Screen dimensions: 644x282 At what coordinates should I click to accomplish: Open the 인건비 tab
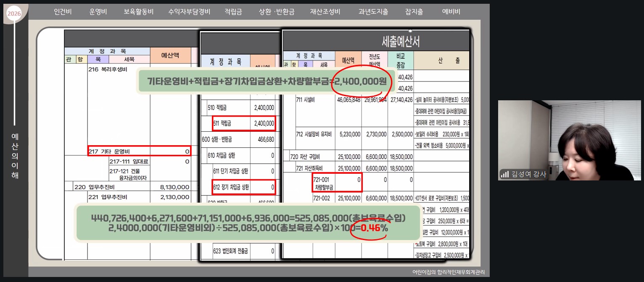[x=63, y=12]
